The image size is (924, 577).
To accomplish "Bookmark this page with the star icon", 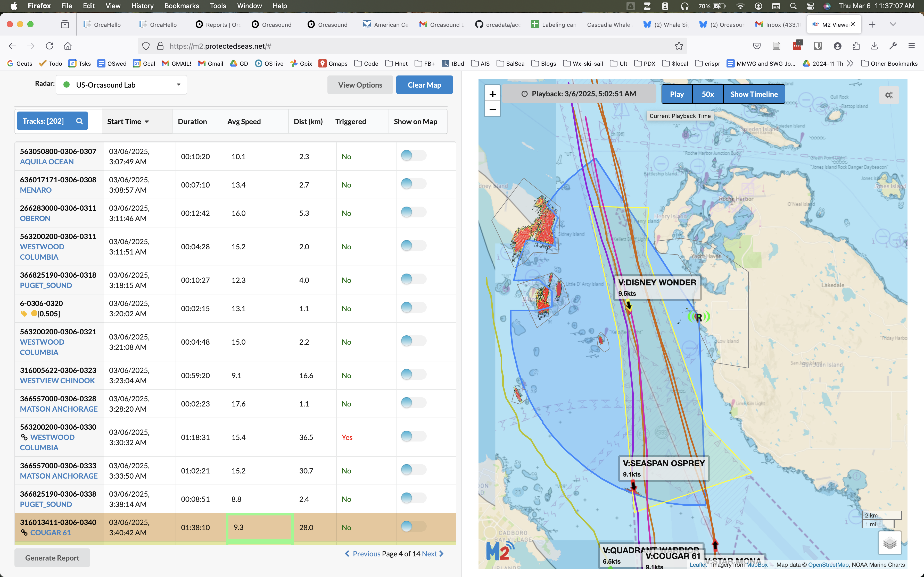I will (x=679, y=46).
